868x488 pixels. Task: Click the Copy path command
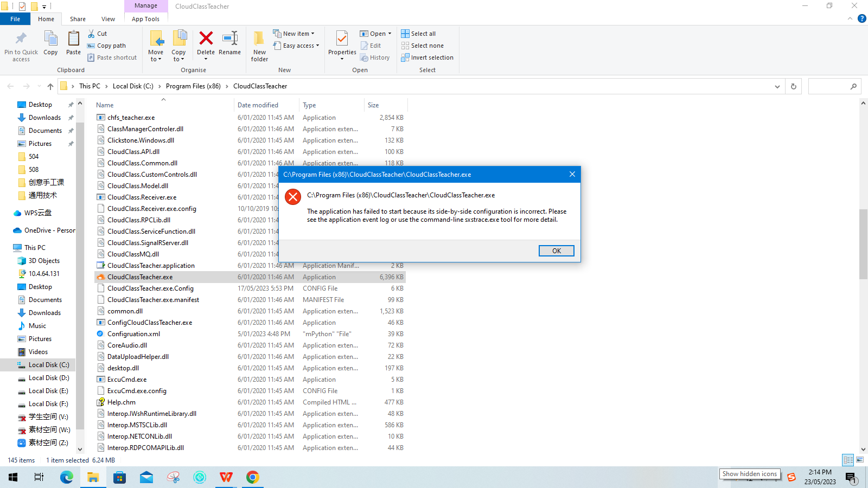click(x=106, y=46)
